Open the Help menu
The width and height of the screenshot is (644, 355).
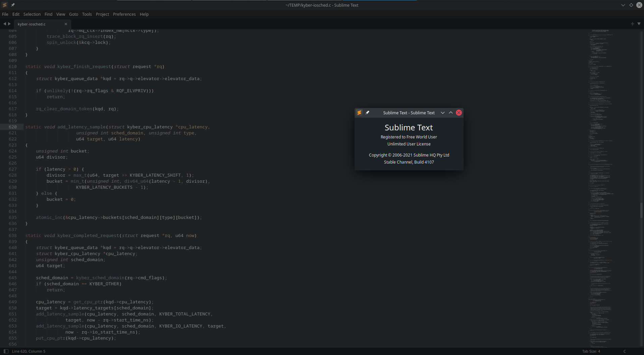(144, 14)
